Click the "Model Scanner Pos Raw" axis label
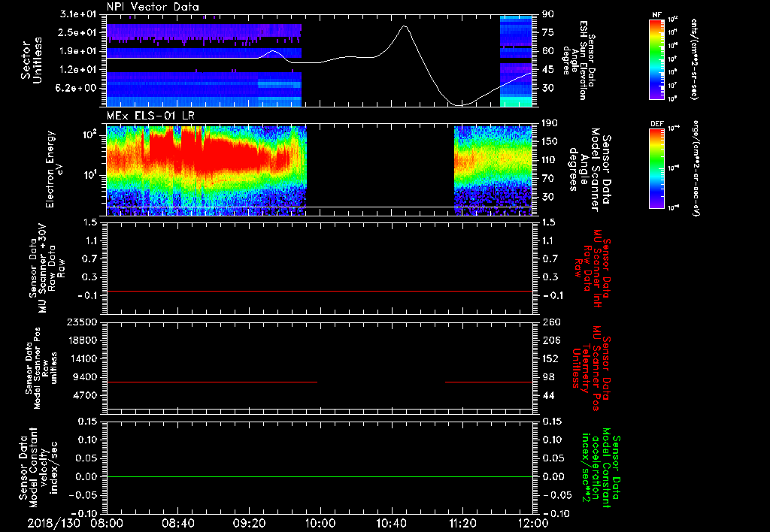This screenshot has width=770, height=532. click(x=41, y=368)
